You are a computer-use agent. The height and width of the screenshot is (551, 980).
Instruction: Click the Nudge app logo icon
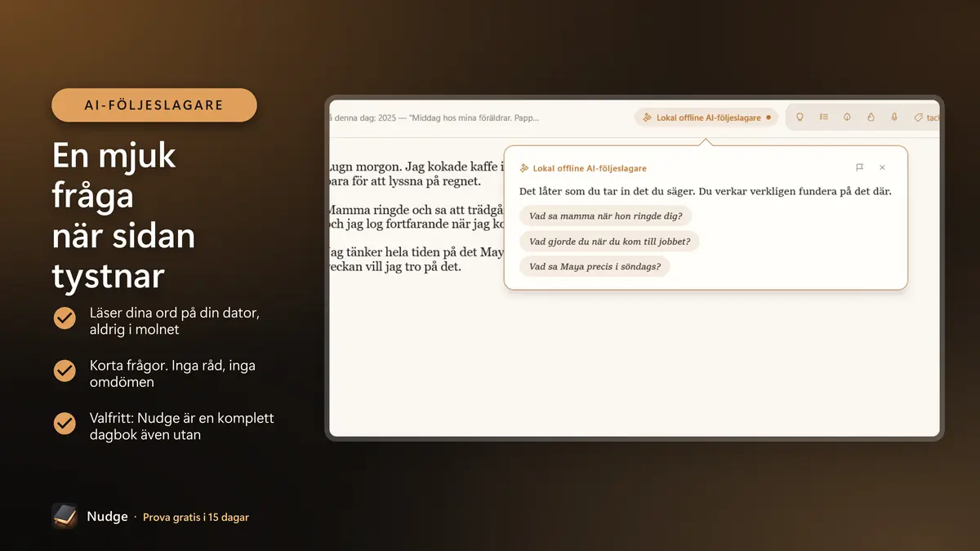[x=65, y=516]
